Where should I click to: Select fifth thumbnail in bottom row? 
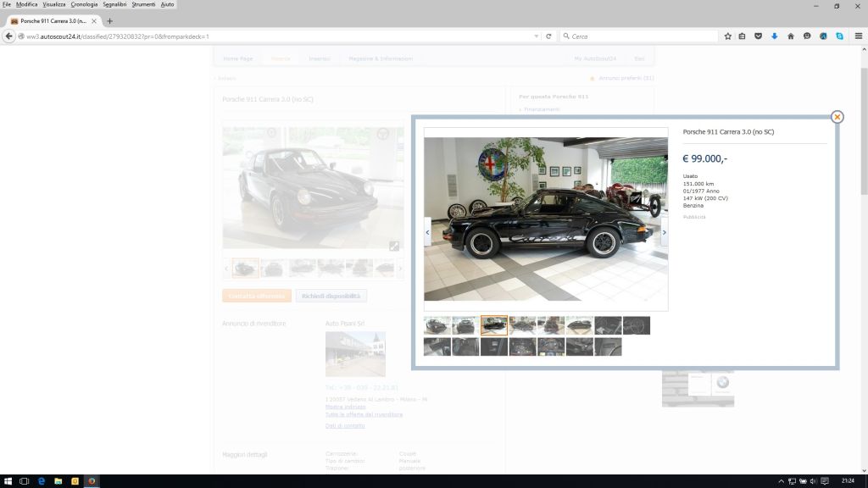point(551,347)
